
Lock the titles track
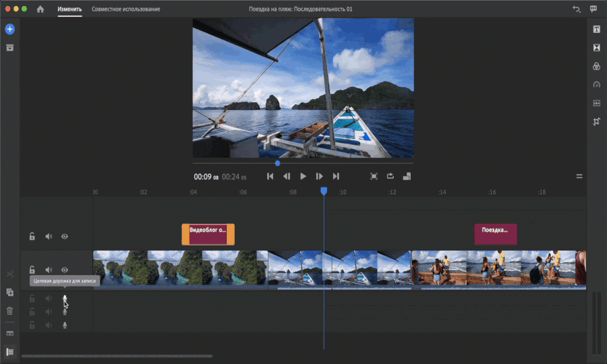pos(32,237)
